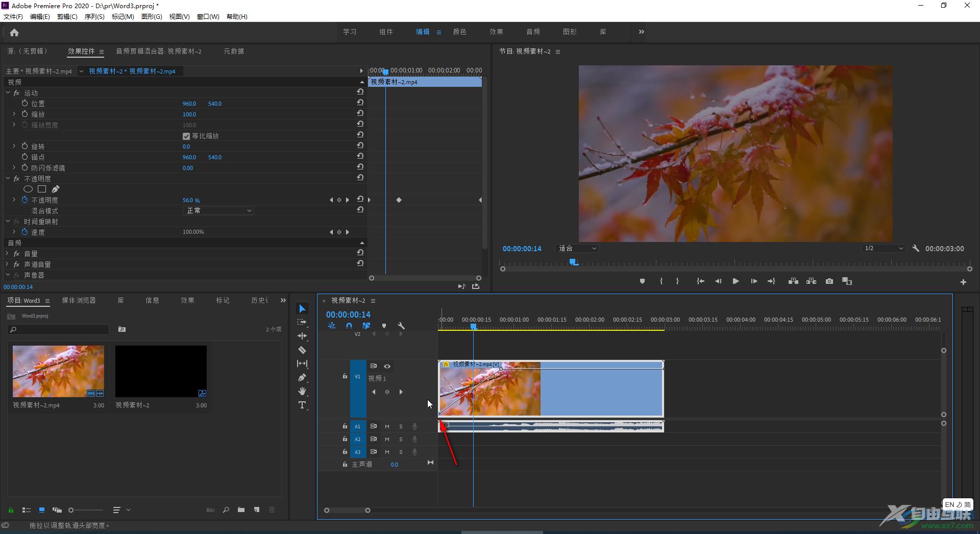The width and height of the screenshot is (980, 534).
Task: Select the Hand tool
Action: click(302, 391)
